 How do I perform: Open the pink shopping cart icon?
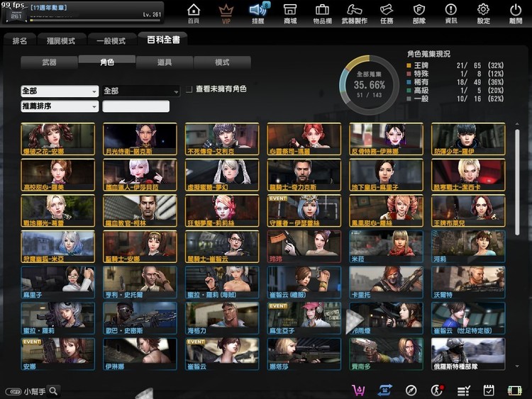[x=358, y=390]
